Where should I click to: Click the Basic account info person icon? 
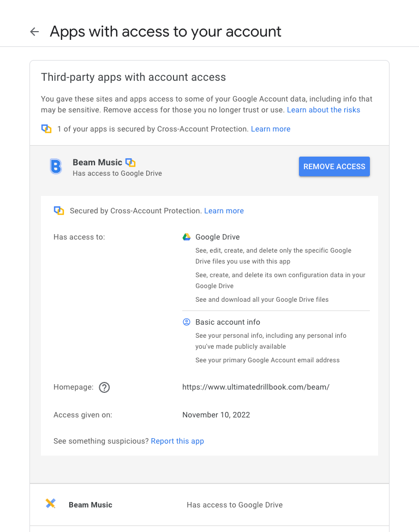187,322
